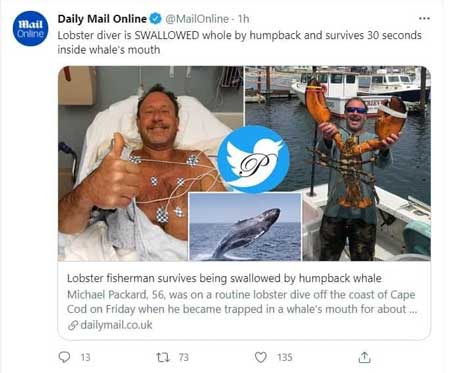The width and height of the screenshot is (450, 373).
Task: Open article headline about humpback whale
Action: tap(224, 278)
